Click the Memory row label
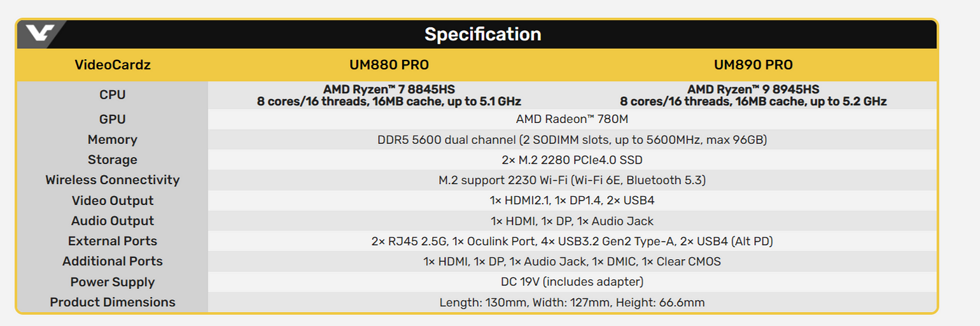This screenshot has height=326, width=980. (x=113, y=139)
